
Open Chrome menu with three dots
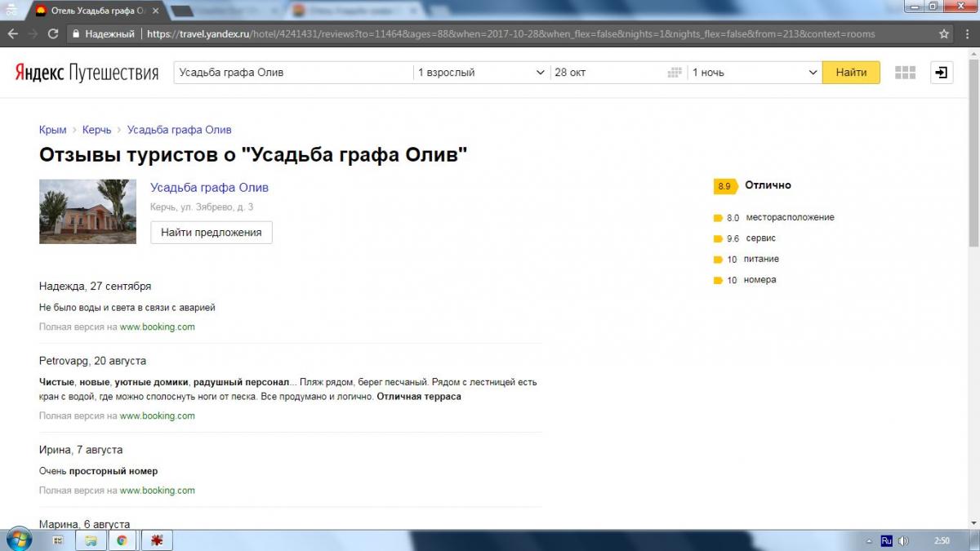pos(967,34)
